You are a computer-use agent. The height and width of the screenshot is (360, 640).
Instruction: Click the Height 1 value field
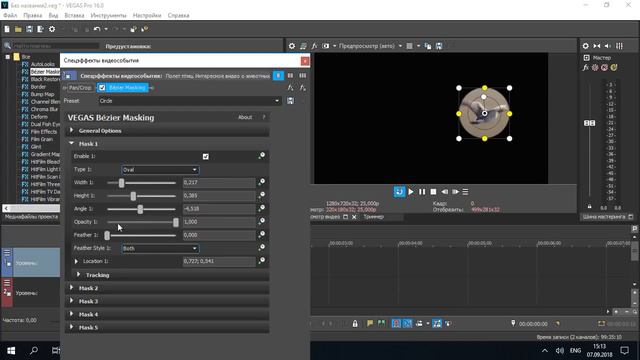point(219,196)
